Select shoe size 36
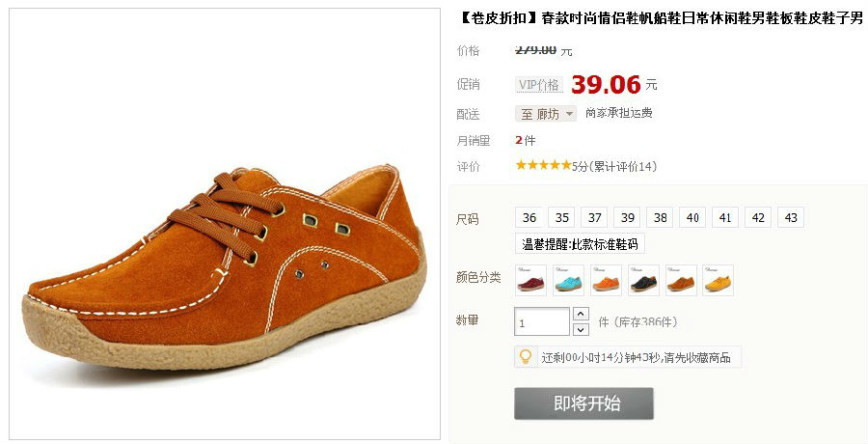The height and width of the screenshot is (444, 868). 529,218
